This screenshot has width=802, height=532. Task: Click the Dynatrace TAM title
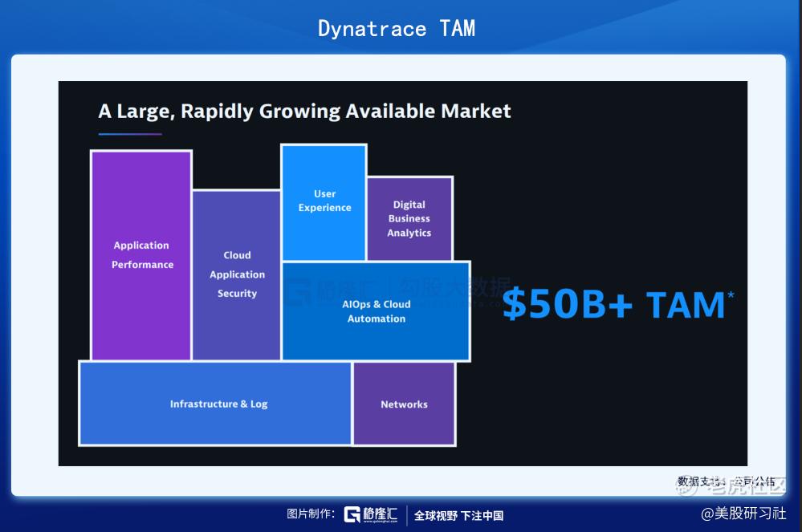click(397, 29)
